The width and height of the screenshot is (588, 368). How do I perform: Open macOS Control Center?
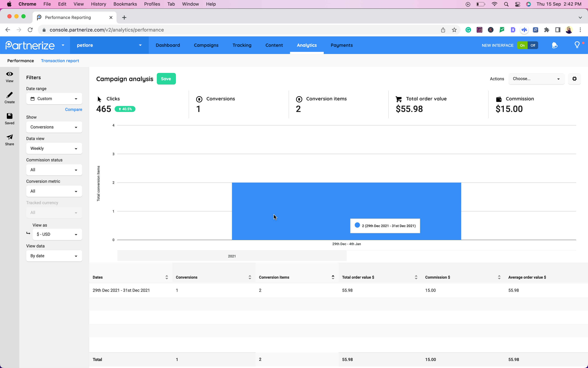pos(517,4)
